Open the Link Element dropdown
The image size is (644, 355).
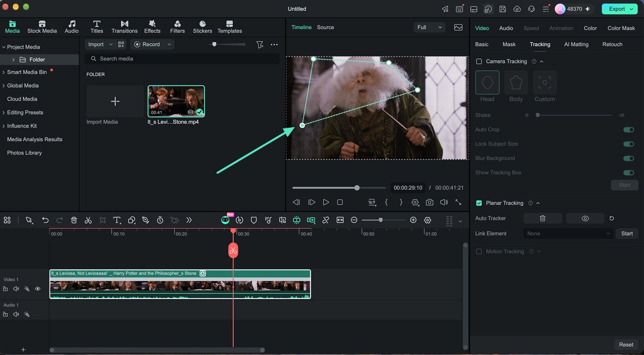click(x=568, y=234)
